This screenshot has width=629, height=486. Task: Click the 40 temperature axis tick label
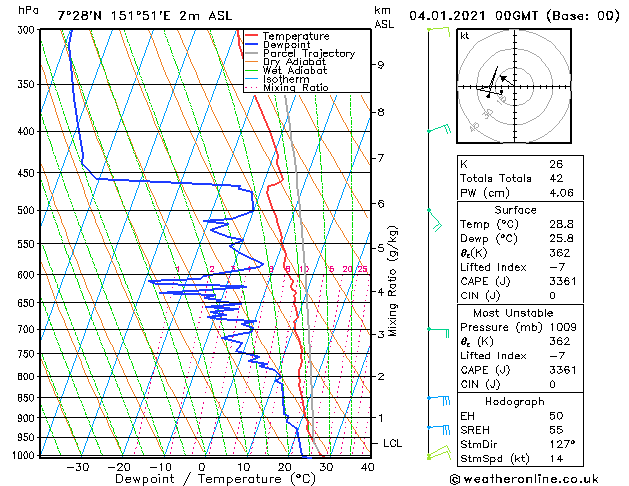[x=367, y=467]
